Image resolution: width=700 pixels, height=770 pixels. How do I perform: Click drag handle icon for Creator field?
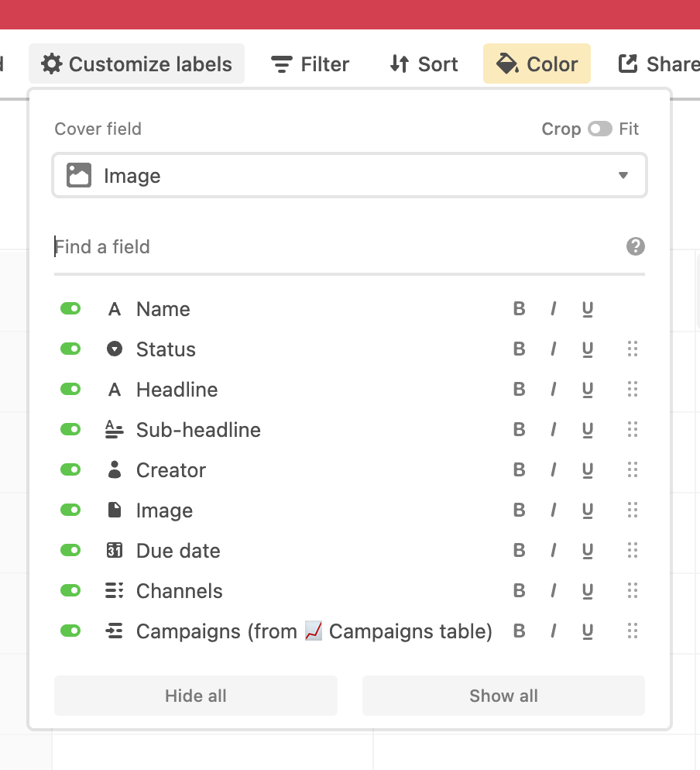point(633,470)
